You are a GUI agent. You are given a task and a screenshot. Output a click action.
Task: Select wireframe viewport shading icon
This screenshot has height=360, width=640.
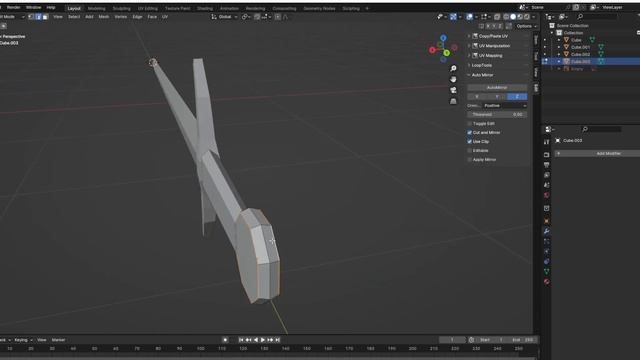[506, 17]
